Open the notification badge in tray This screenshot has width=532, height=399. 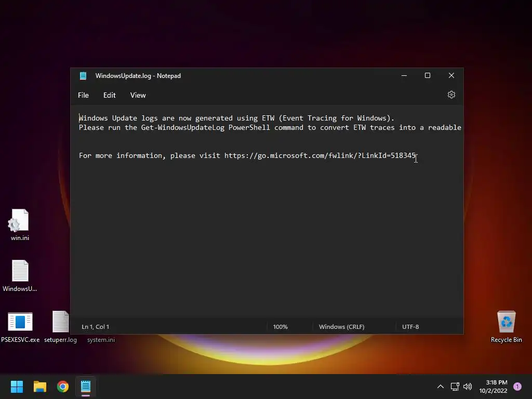click(517, 387)
